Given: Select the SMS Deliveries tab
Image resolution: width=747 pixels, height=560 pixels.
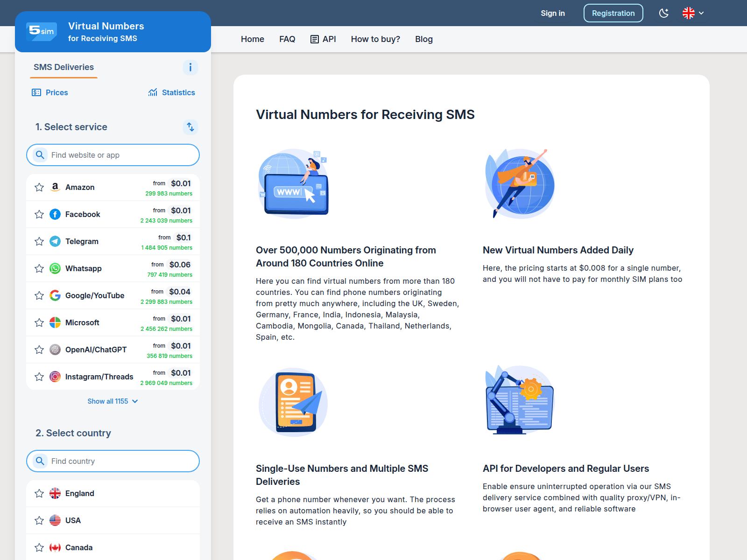Looking at the screenshot, I should [63, 67].
